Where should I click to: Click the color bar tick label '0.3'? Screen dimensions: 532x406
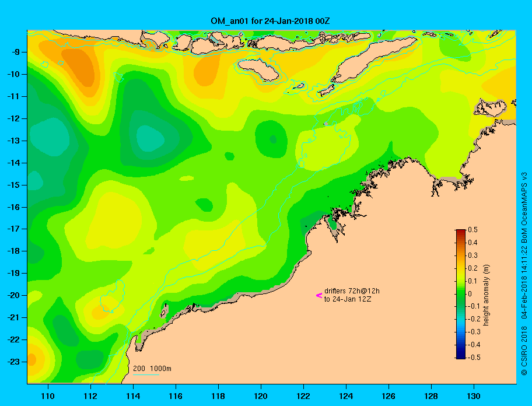pyautogui.click(x=473, y=256)
